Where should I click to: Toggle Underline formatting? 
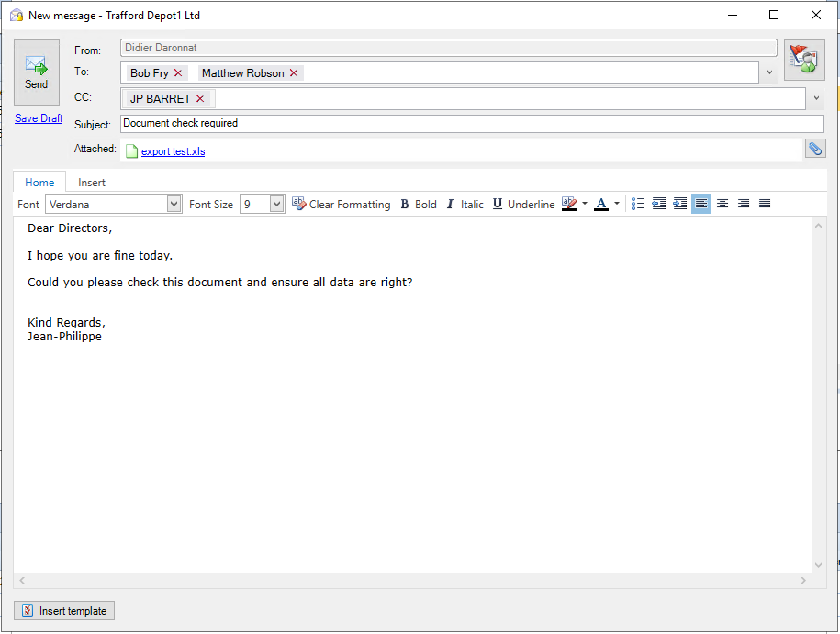pos(523,204)
